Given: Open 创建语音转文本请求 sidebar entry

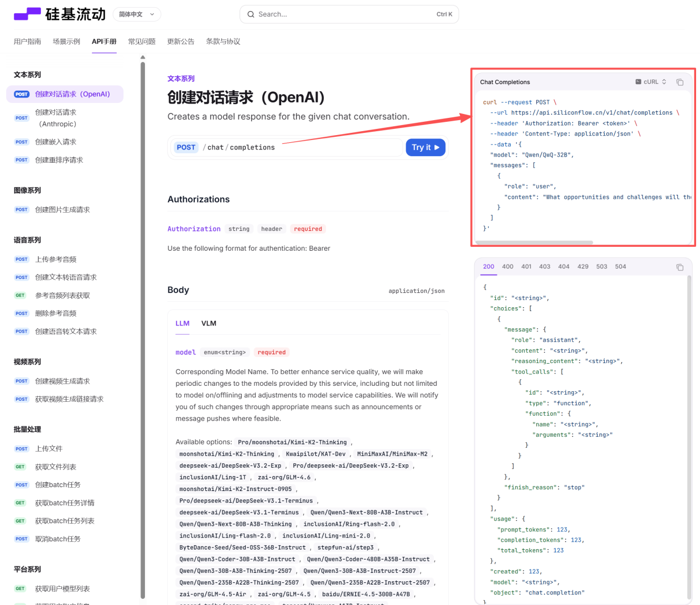Looking at the screenshot, I should point(65,332).
